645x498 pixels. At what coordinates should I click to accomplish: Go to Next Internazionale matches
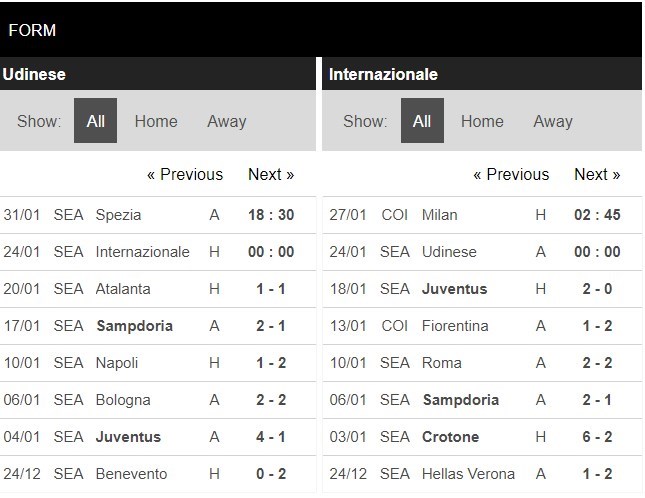point(597,174)
